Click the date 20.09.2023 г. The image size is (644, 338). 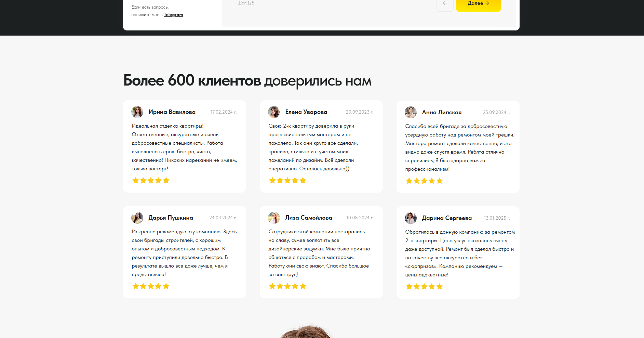pos(360,112)
